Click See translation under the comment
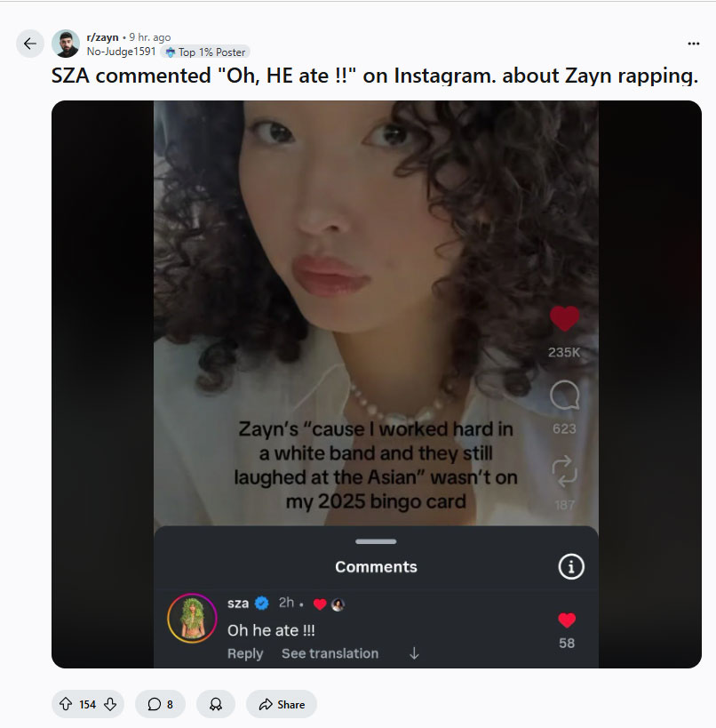 pos(330,653)
